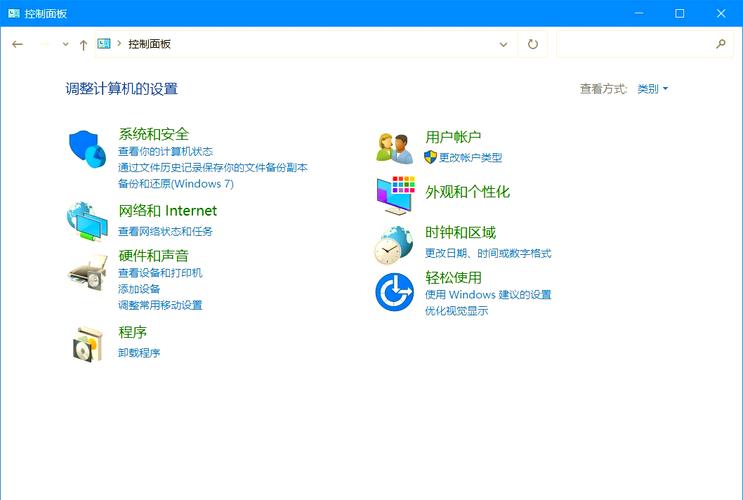The image size is (743, 500).
Task: Open the 外观和个性化 heading
Action: coord(467,191)
